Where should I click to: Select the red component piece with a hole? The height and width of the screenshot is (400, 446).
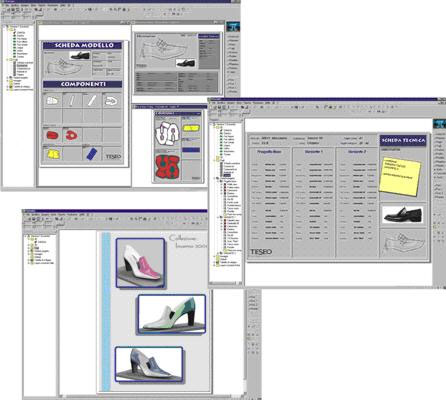click(71, 135)
